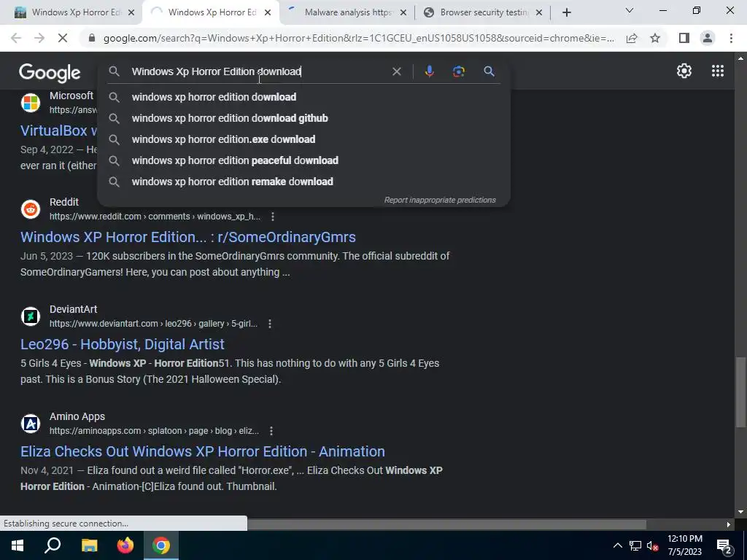This screenshot has height=560, width=747.
Task: Open tab search dropdown
Action: click(x=630, y=10)
